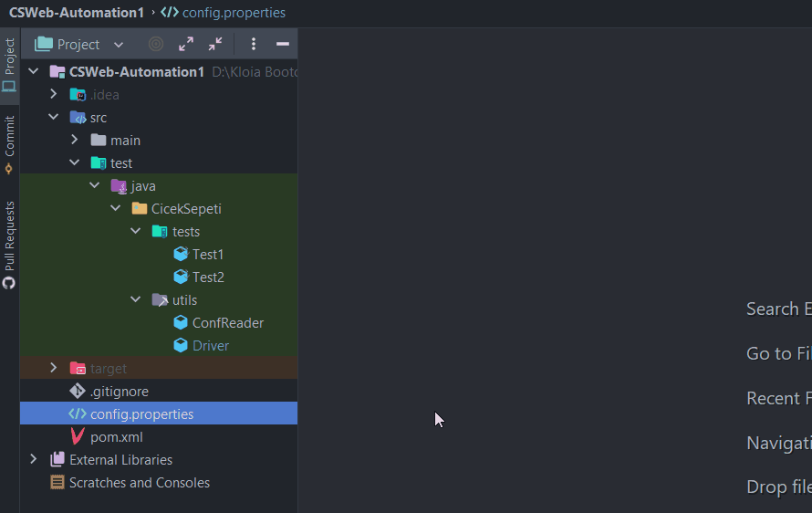Click the tests package folder icon
The image size is (812, 513).
coord(160,231)
